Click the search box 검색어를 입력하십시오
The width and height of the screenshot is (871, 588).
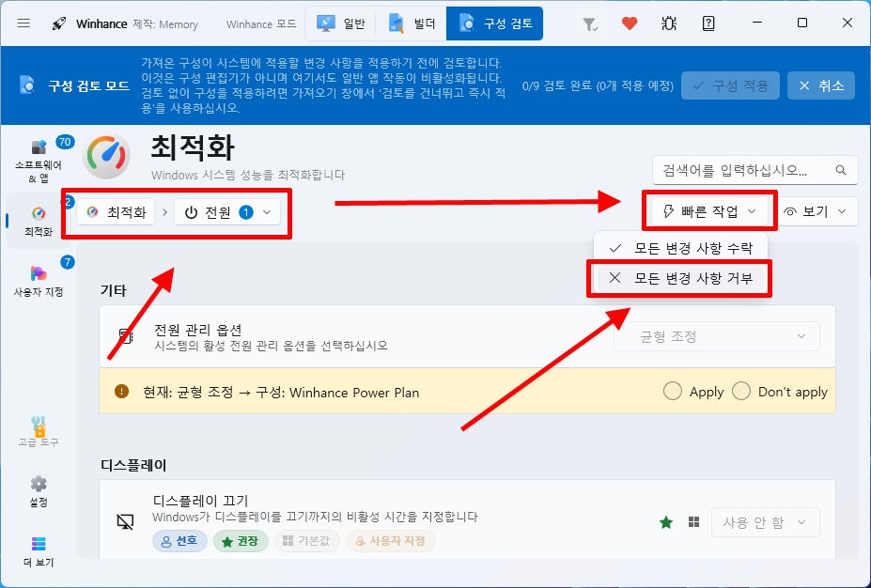point(755,170)
